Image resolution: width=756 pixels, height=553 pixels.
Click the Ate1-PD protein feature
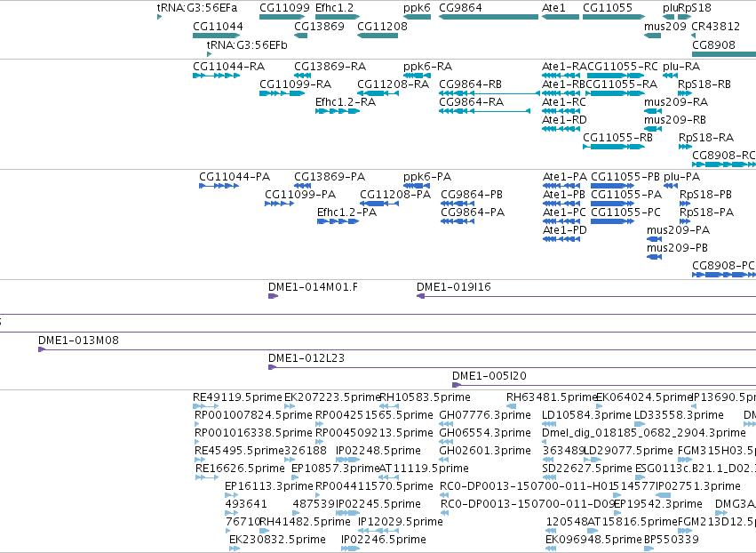pyautogui.click(x=561, y=239)
